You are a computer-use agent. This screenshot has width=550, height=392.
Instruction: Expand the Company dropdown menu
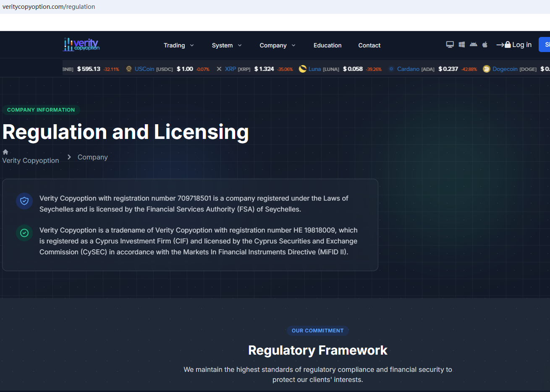277,45
